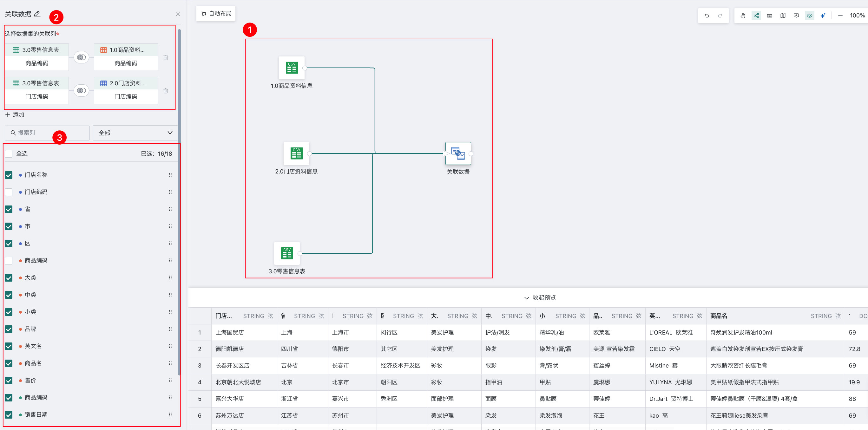
Task: Click the zoom out minus button
Action: click(x=840, y=16)
